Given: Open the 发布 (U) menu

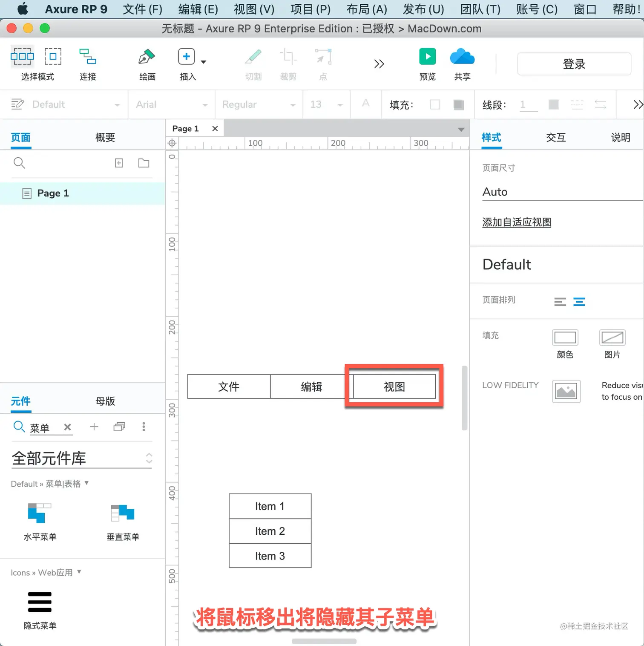Looking at the screenshot, I should 423,9.
